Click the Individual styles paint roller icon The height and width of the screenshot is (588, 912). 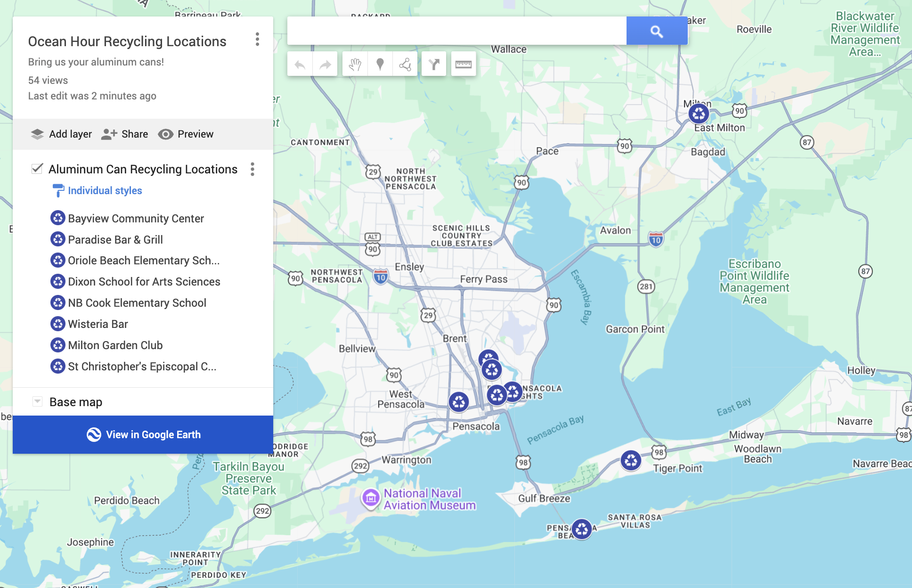[58, 190]
